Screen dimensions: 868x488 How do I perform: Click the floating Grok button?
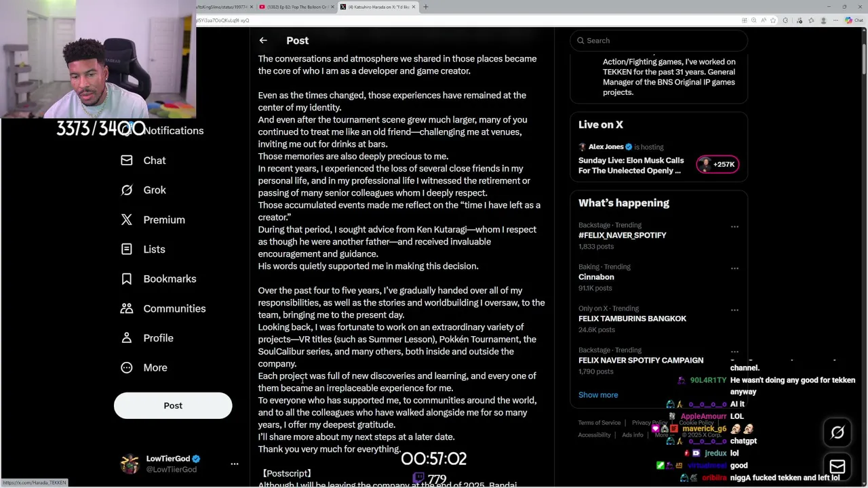pyautogui.click(x=837, y=432)
